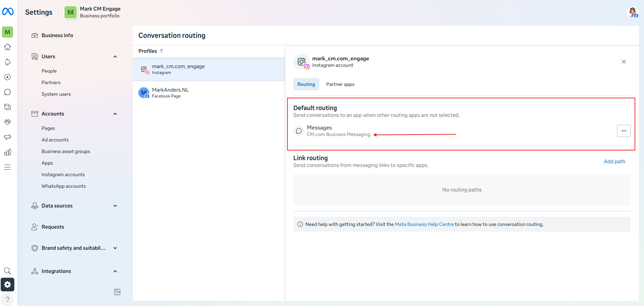Open People under Users
Viewport: 644px width, 306px height.
click(x=49, y=71)
